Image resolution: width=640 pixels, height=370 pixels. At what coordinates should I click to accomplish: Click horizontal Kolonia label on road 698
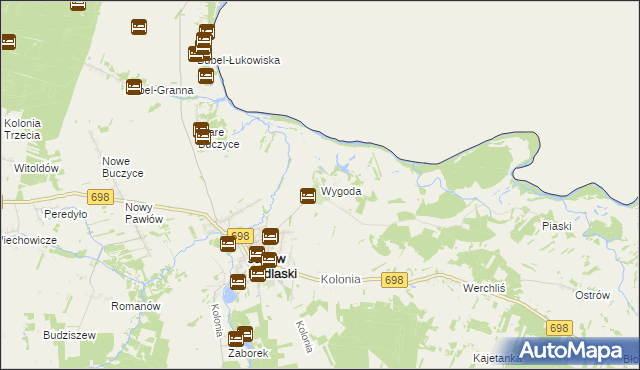340,279
